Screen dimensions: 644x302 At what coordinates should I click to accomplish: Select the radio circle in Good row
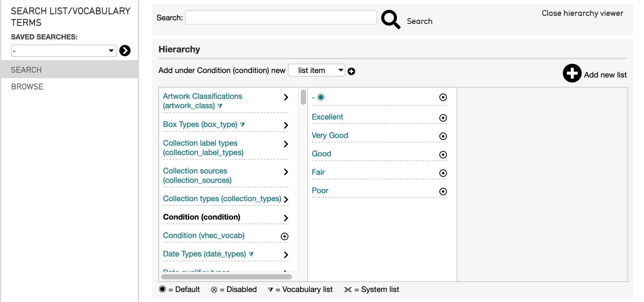point(443,155)
